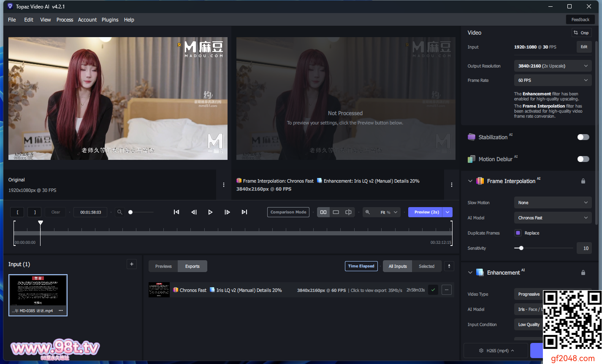The image size is (602, 364).
Task: Open the Preview duration dropdown arrow
Action: [x=447, y=212]
